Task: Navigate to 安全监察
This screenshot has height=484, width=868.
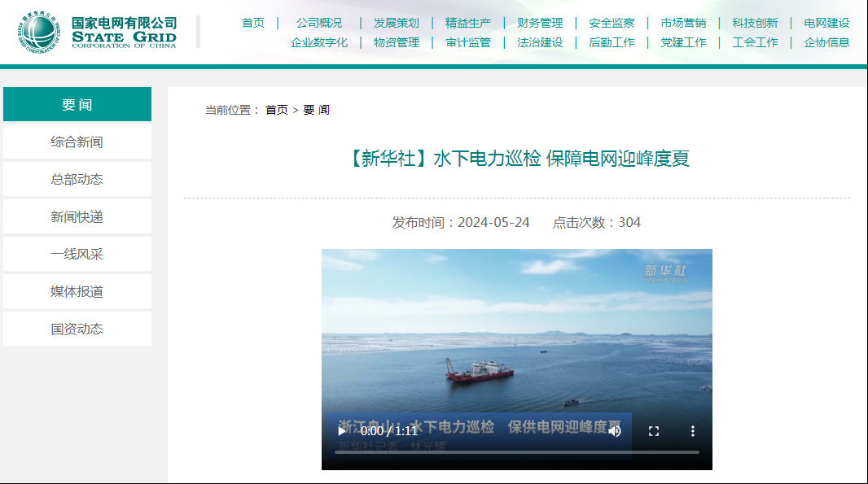Action: click(612, 24)
